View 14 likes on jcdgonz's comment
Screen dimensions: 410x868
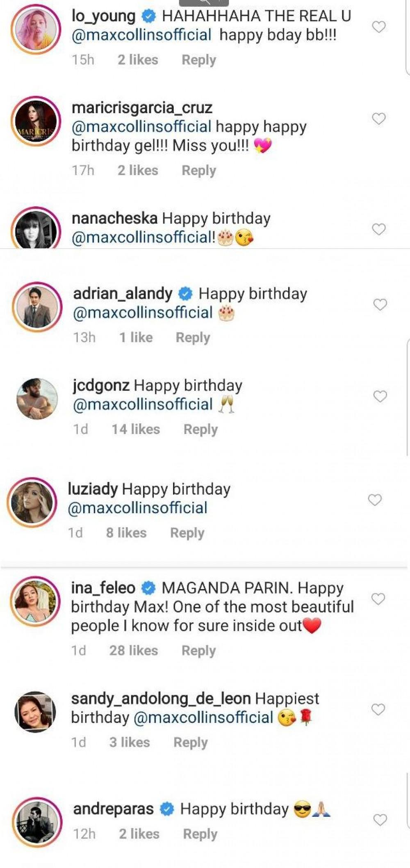tap(136, 429)
